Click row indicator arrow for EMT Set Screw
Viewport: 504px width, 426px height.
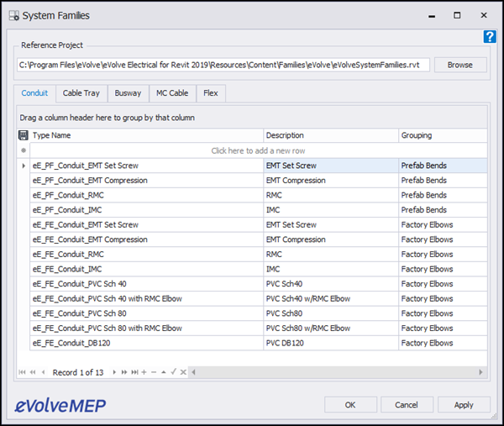pyautogui.click(x=24, y=166)
